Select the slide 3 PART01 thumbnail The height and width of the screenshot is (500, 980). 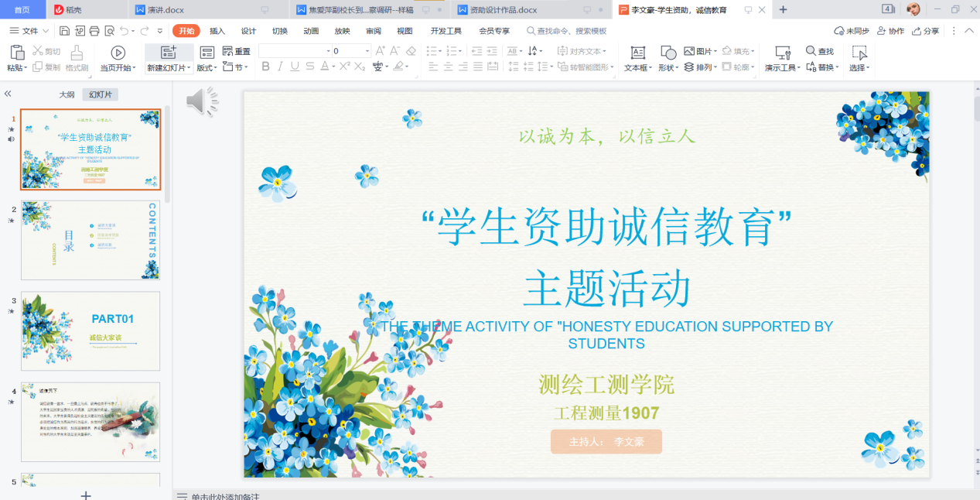pos(90,330)
